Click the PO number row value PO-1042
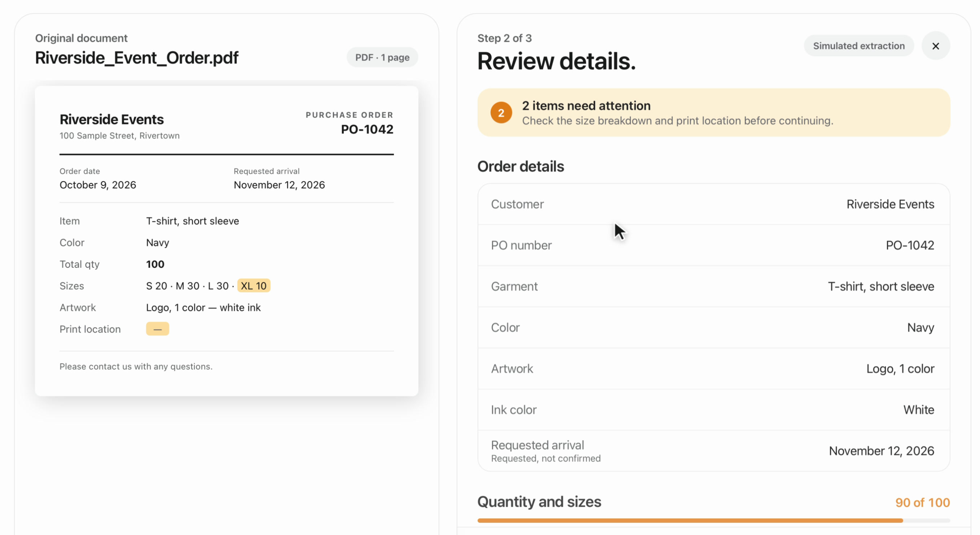The width and height of the screenshot is (980, 535). coord(910,245)
